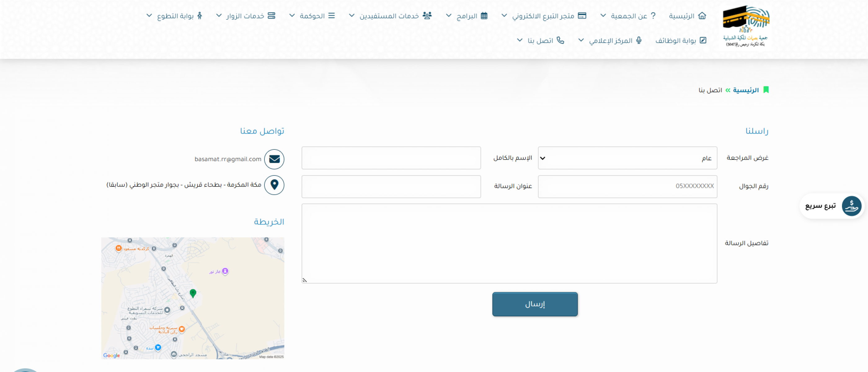
Task: Click the home icon beside الرئيسية
Action: pyautogui.click(x=702, y=16)
